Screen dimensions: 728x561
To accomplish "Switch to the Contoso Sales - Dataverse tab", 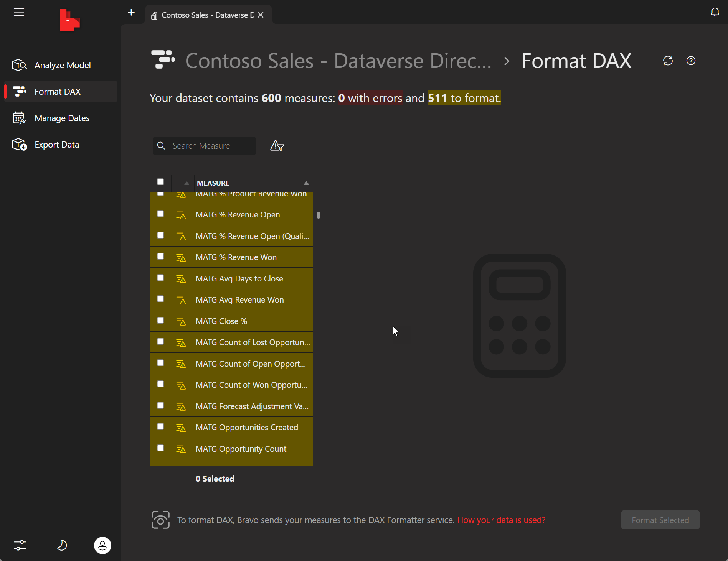I will [x=203, y=15].
